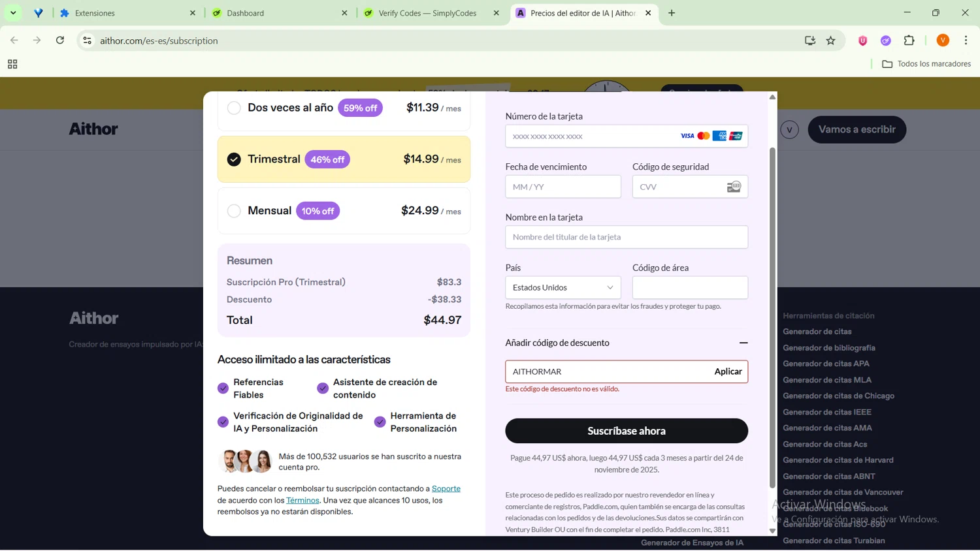Click the user avatar V circle on page
This screenshot has width=980, height=551.
(x=789, y=129)
